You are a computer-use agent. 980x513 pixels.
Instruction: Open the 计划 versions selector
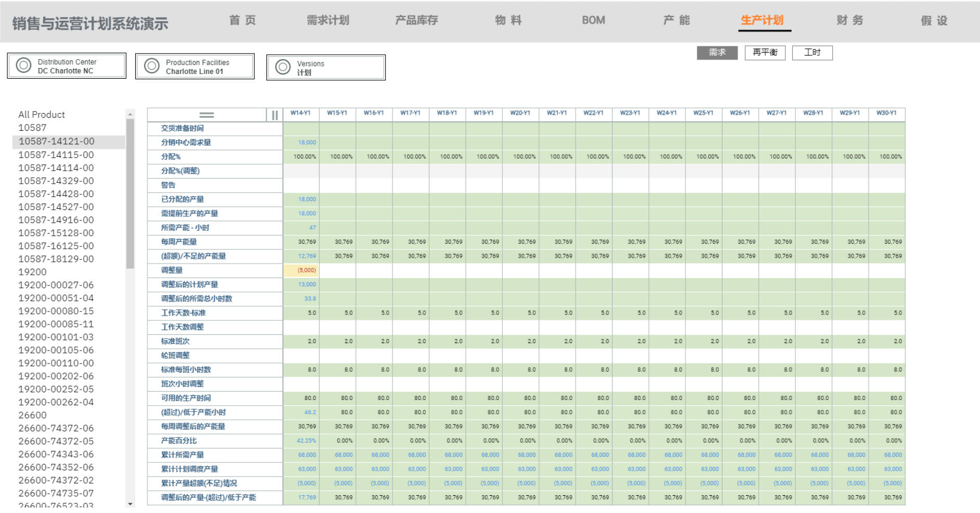click(326, 67)
